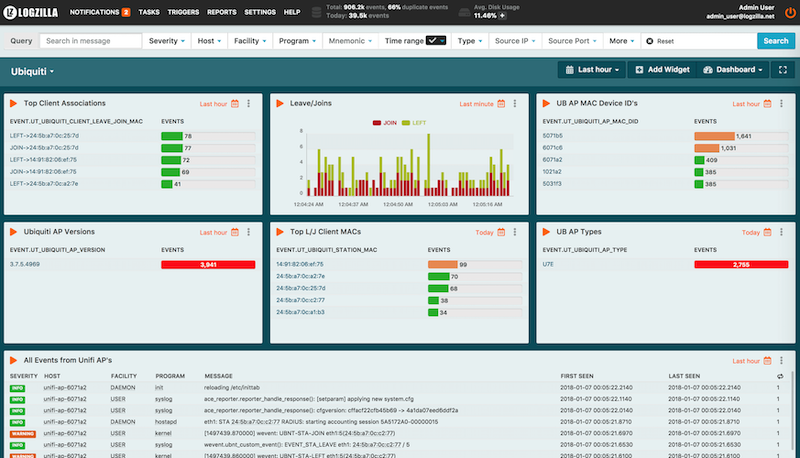
Task: Toggle the LEFT legend series
Action: point(414,123)
